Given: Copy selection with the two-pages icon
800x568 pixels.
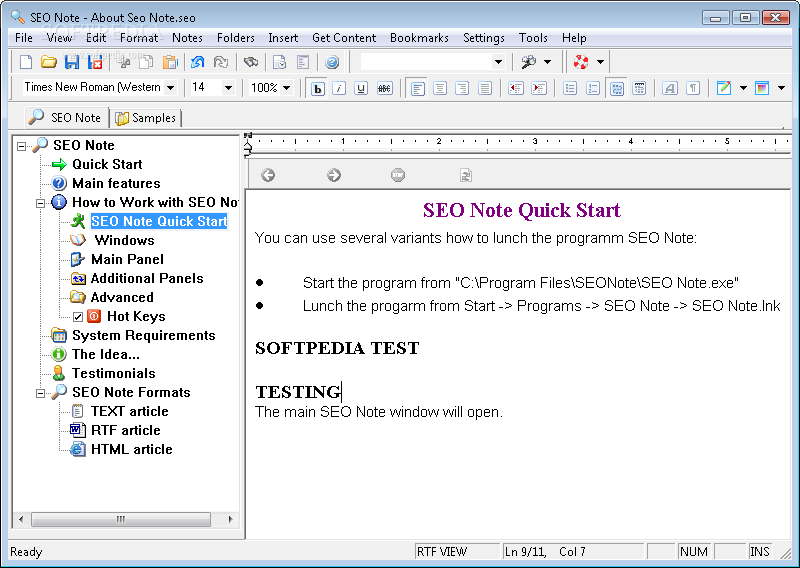Looking at the screenshot, I should point(146,62).
